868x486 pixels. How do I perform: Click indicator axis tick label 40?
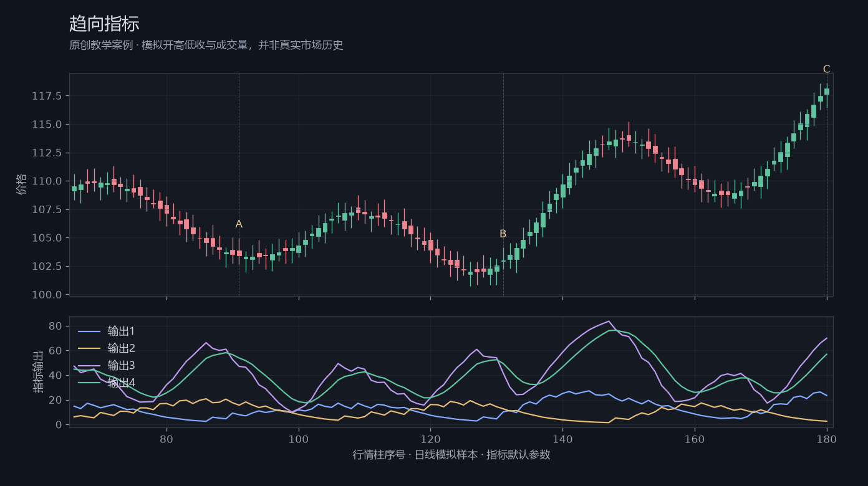pos(55,376)
